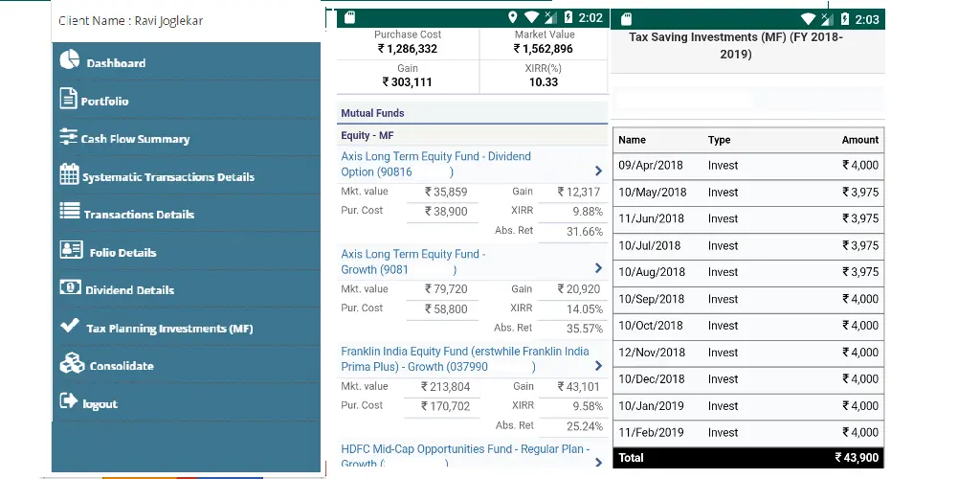This screenshot has width=980, height=479.
Task: Select the 10/Jan/2019 date cell
Action: (651, 406)
